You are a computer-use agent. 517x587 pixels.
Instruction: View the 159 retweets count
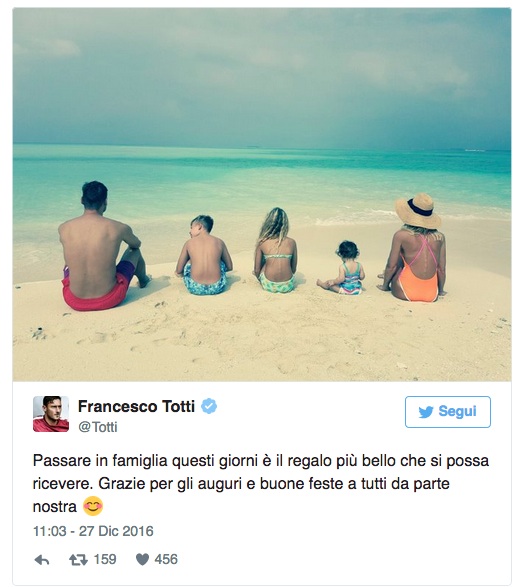point(105,559)
